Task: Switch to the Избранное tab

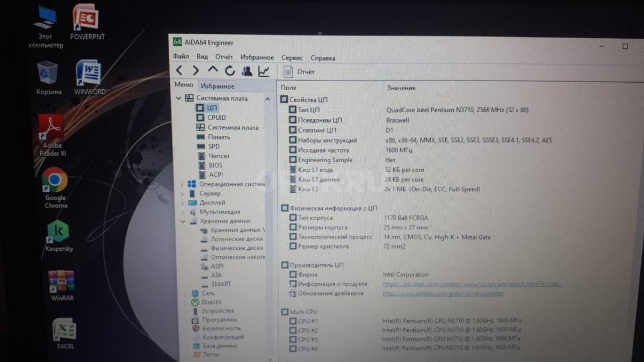Action: click(x=217, y=86)
